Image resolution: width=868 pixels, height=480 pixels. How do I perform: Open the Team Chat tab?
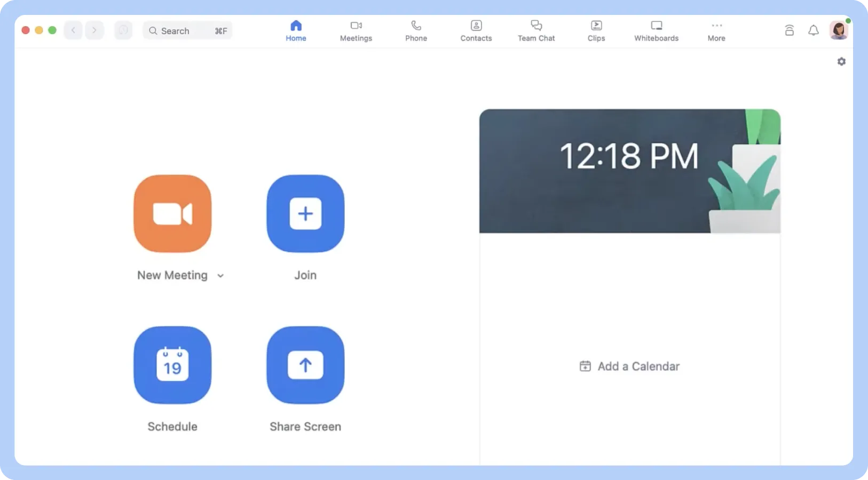tap(536, 30)
